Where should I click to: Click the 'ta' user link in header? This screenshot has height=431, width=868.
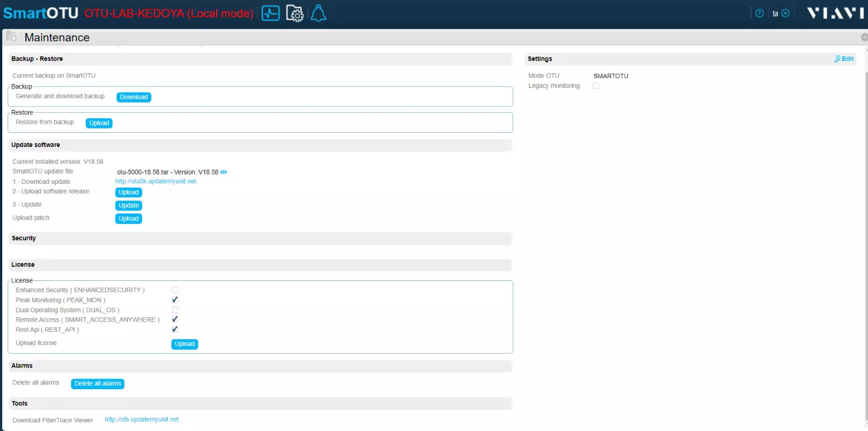click(x=775, y=14)
